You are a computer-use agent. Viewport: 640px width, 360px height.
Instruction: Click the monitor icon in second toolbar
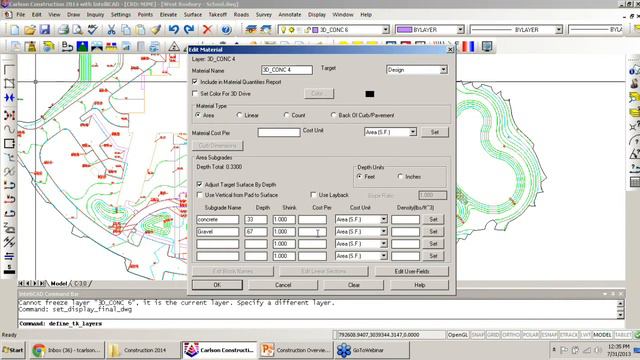click(x=487, y=47)
